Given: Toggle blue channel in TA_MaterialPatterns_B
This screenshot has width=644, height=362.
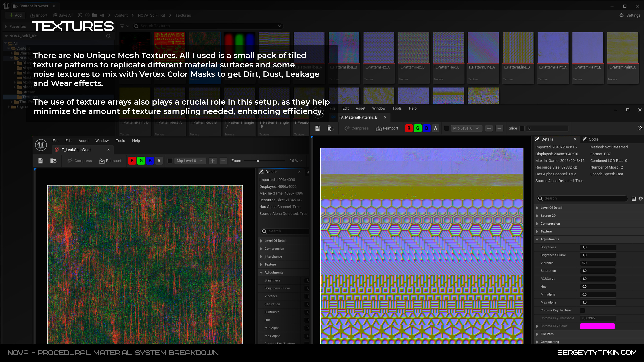Looking at the screenshot, I should click(x=427, y=128).
